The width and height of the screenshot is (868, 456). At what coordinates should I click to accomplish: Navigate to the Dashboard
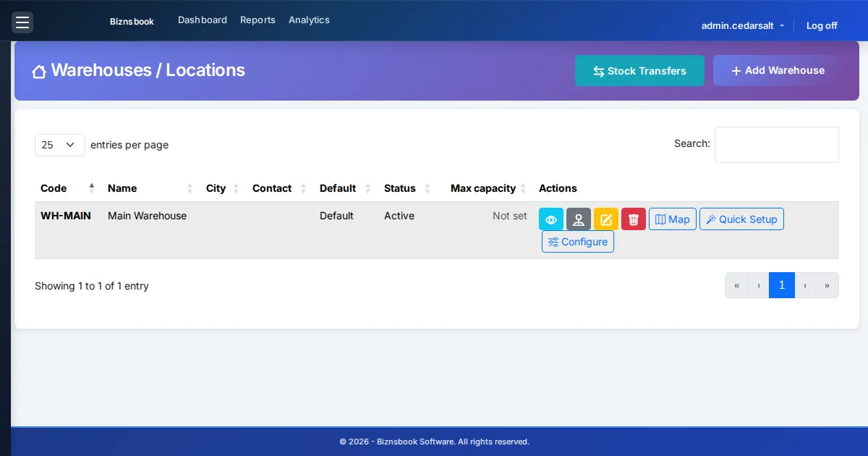coord(203,20)
